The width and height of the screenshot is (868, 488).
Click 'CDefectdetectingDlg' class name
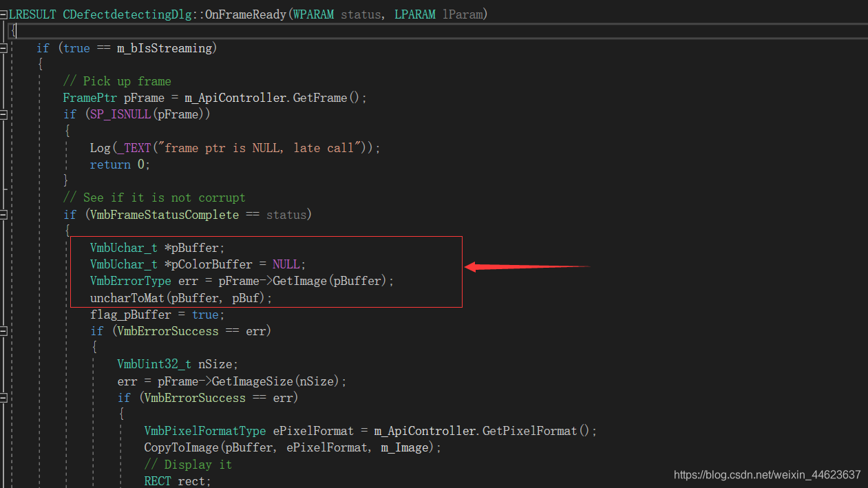(x=126, y=14)
